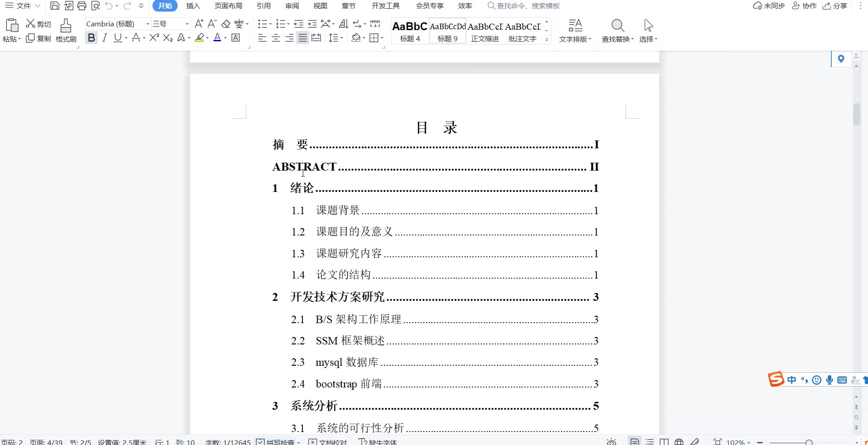
Task: Open the 文件 menu dropdown
Action: (x=23, y=6)
